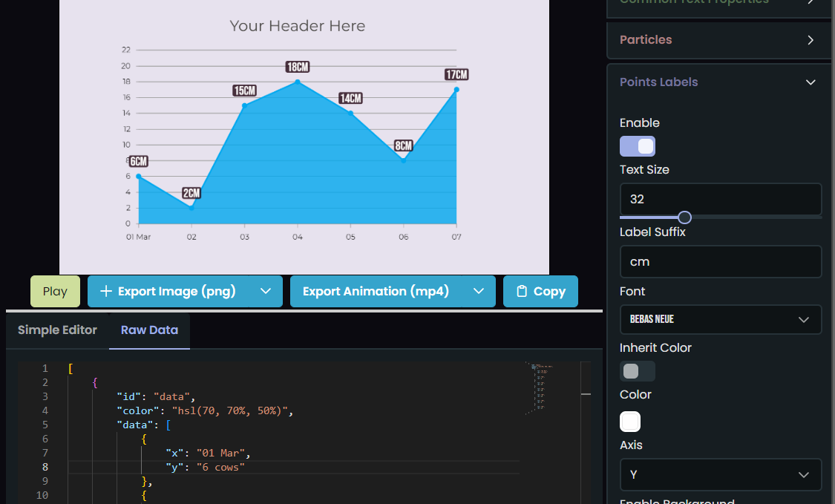Click inside the Label Suffix text field

pyautogui.click(x=721, y=261)
